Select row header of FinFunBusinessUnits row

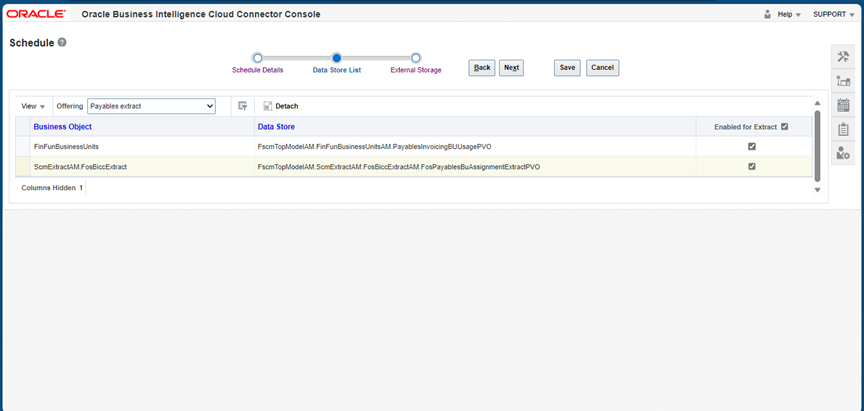coord(23,147)
